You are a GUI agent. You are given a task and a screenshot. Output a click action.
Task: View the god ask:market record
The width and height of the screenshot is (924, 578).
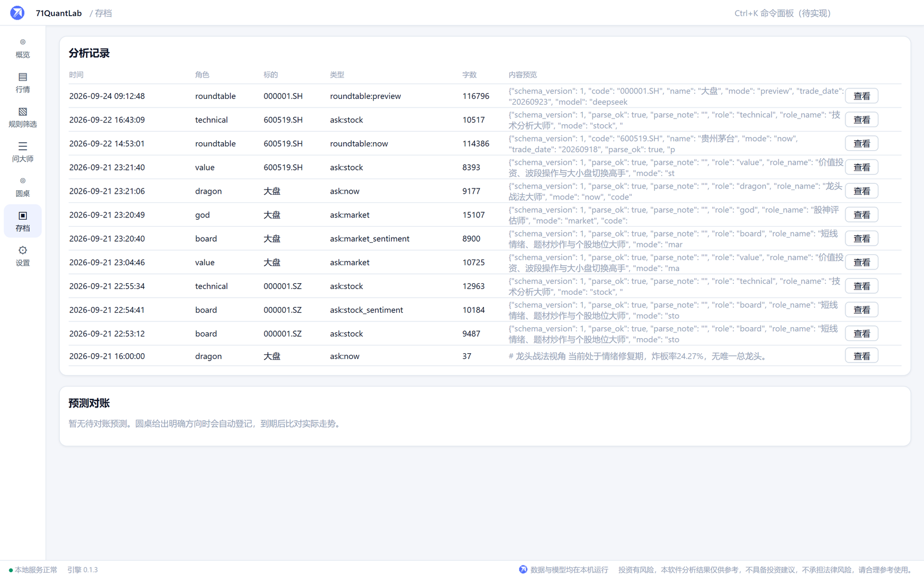(862, 214)
